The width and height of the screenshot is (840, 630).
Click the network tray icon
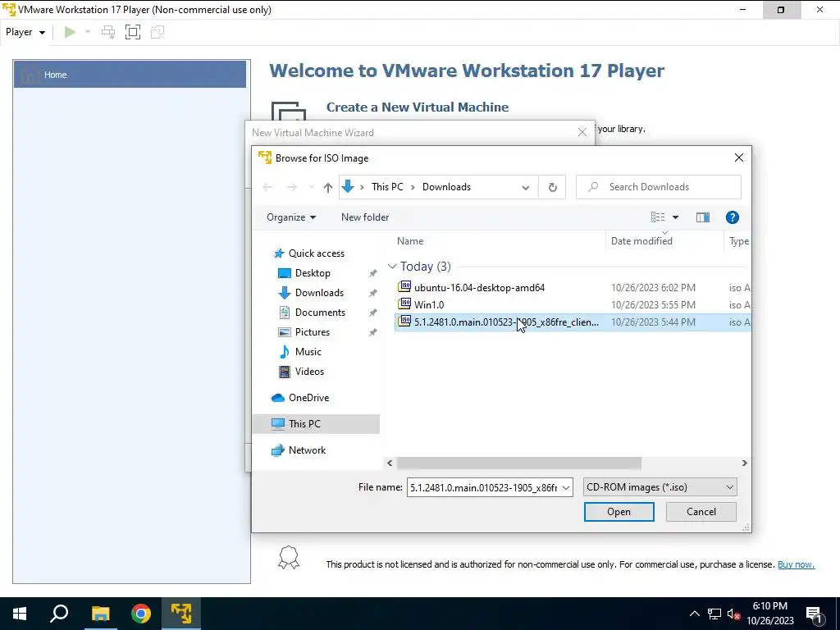coord(714,614)
